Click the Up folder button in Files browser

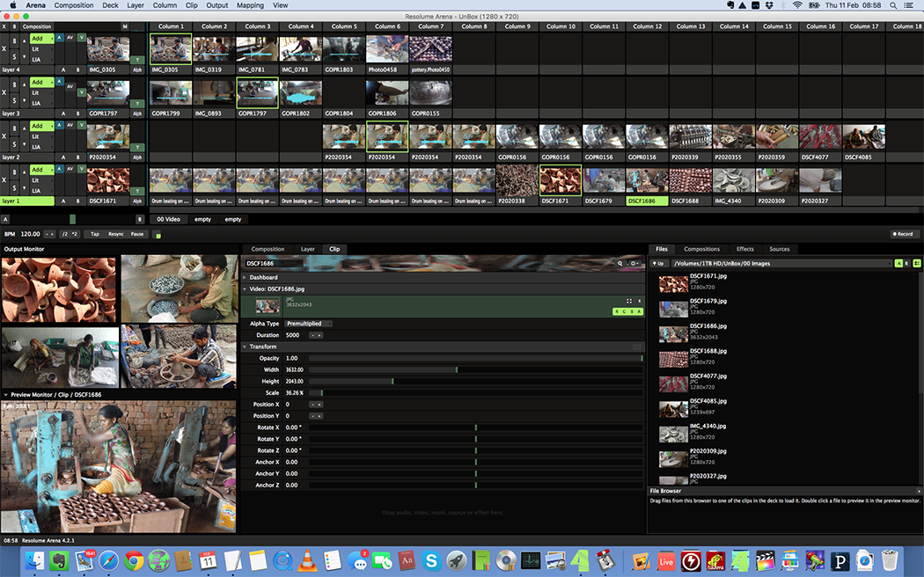point(658,263)
